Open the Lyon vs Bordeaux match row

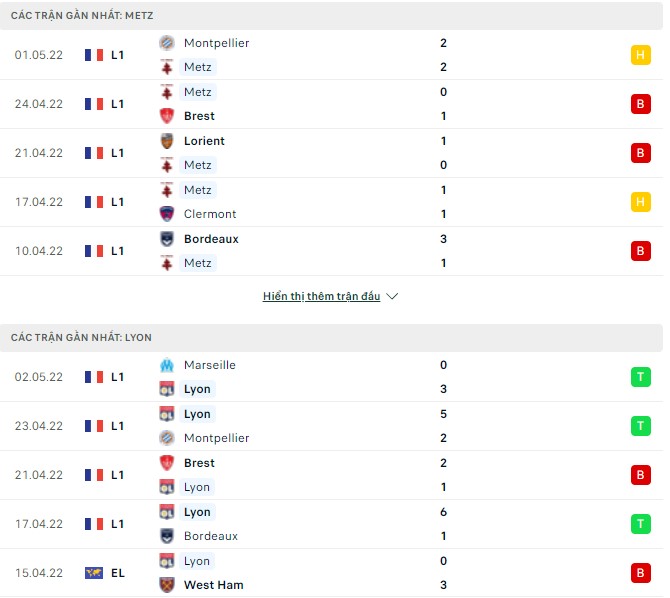pyautogui.click(x=330, y=524)
